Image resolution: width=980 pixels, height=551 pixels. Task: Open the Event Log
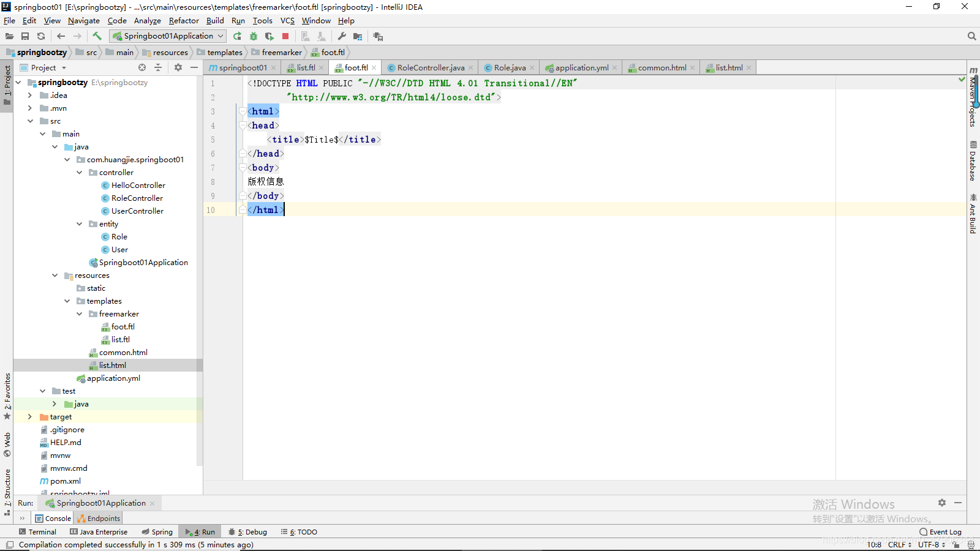click(940, 531)
